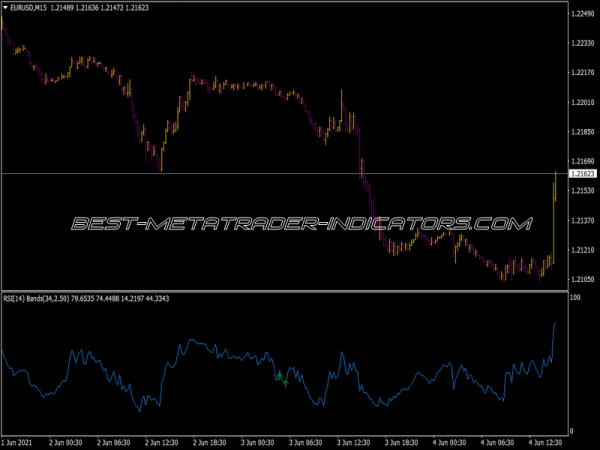Viewport: 600px width, 450px height.
Task: Click the 2 Jun 12:30 time label
Action: click(161, 443)
